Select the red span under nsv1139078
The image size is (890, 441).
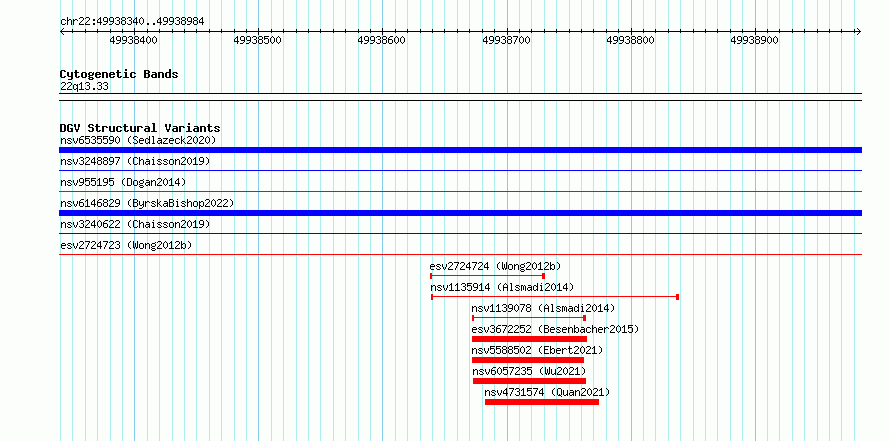pos(529,318)
